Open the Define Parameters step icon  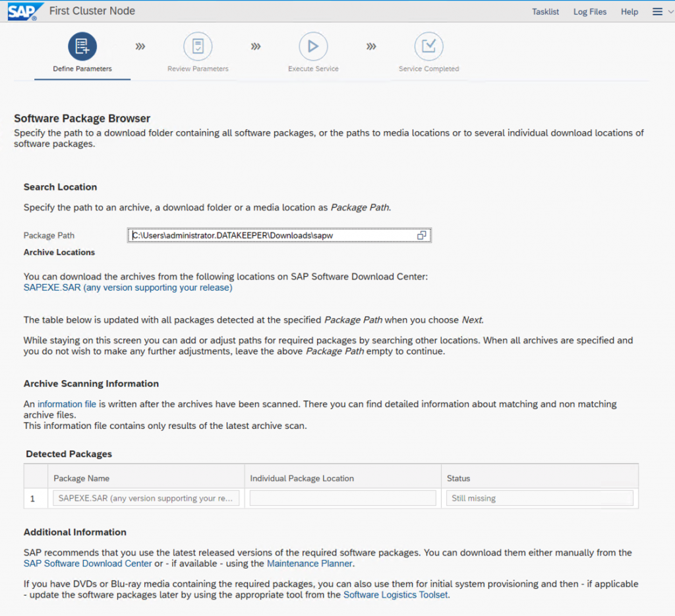82,46
